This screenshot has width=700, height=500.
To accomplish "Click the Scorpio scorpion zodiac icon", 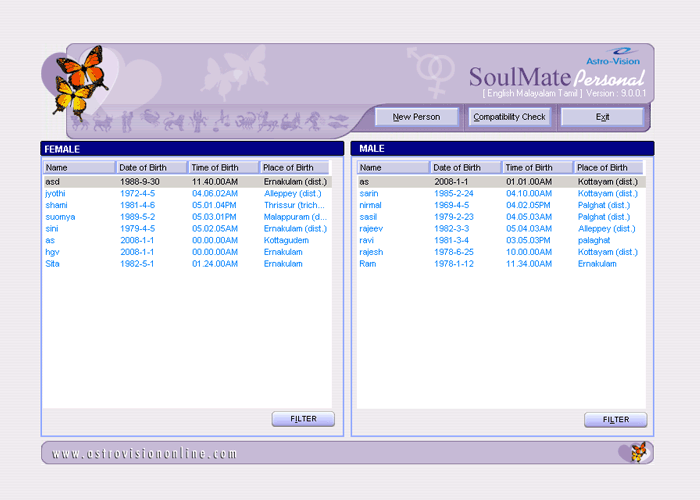I will point(246,121).
